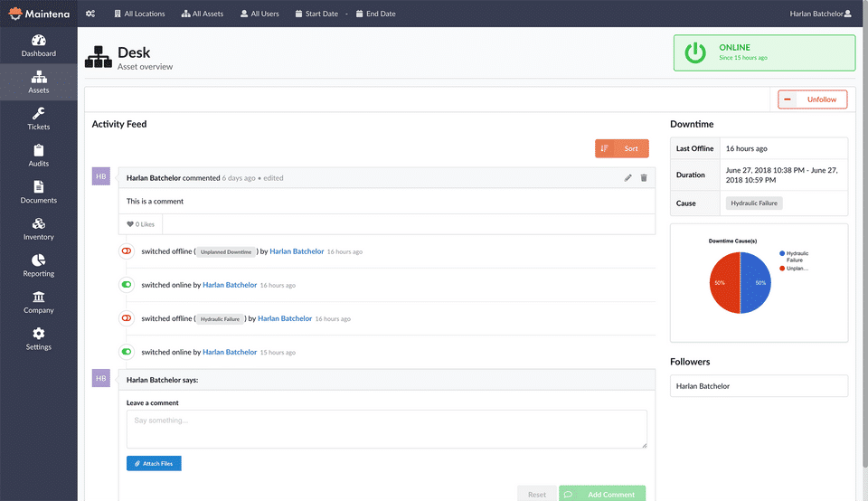
Task: Open the Inventory section
Action: click(39, 229)
